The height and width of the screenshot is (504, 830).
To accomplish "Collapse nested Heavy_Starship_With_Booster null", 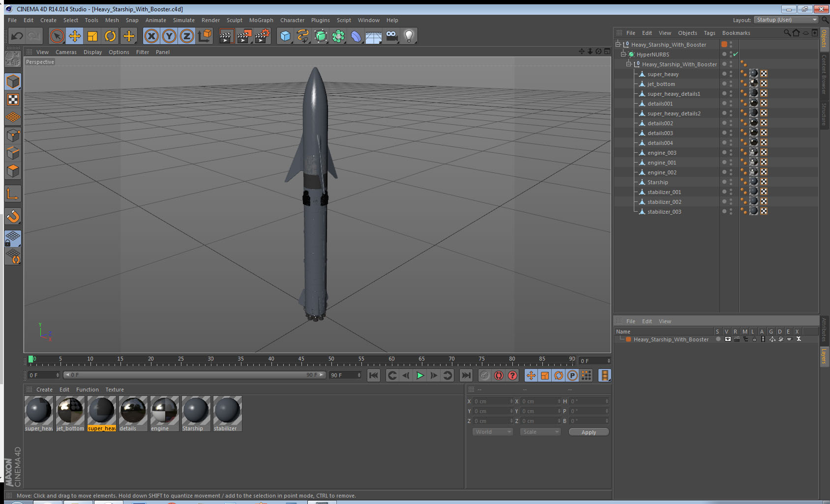I will pos(628,64).
